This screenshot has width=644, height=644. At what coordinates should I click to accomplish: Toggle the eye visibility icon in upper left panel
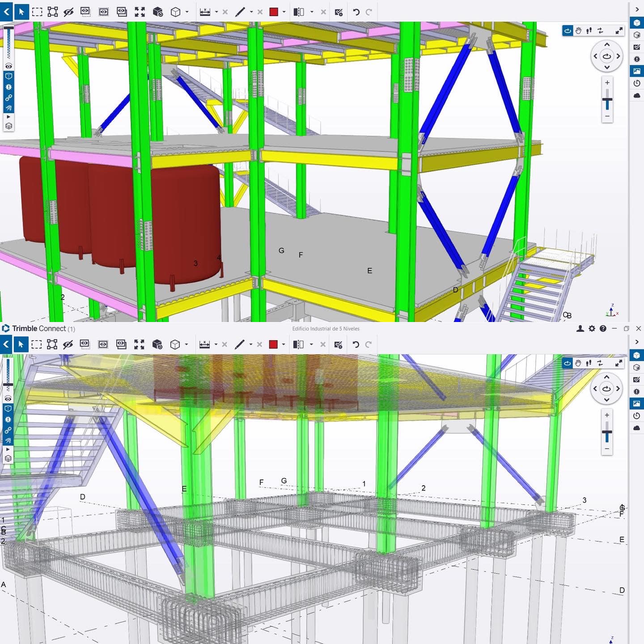8,66
